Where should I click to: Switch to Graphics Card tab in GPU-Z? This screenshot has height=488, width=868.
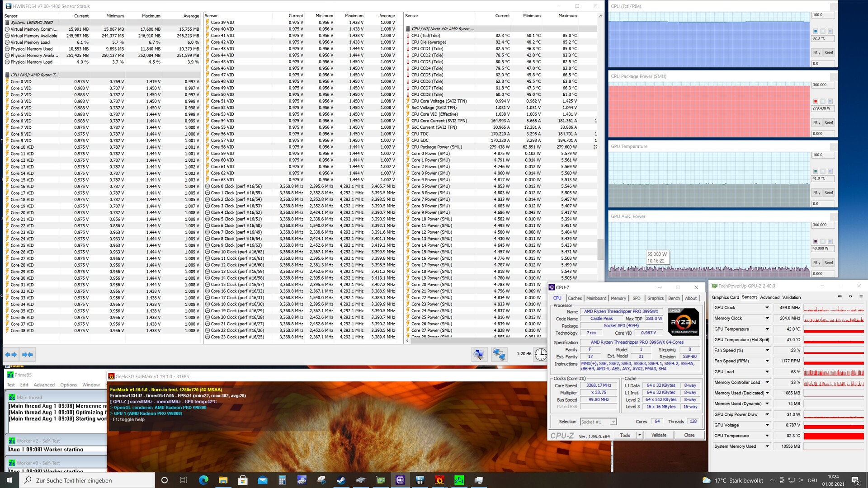(x=725, y=297)
